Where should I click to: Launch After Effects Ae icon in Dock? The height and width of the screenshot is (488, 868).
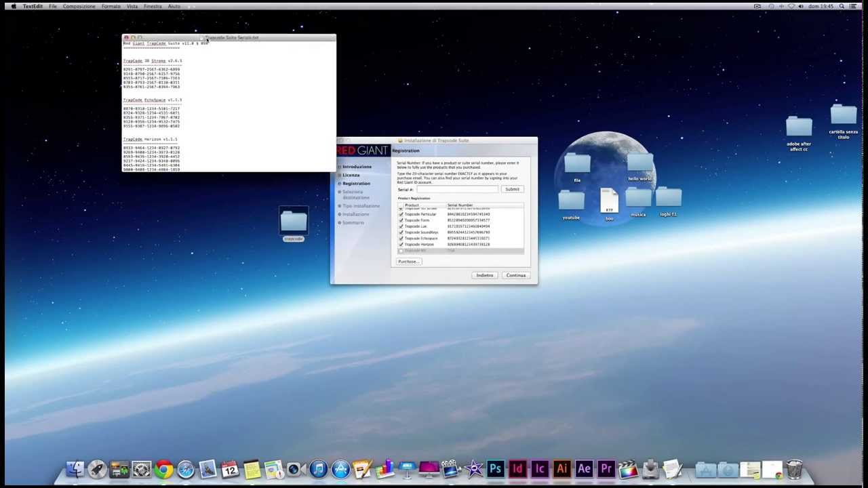point(584,469)
